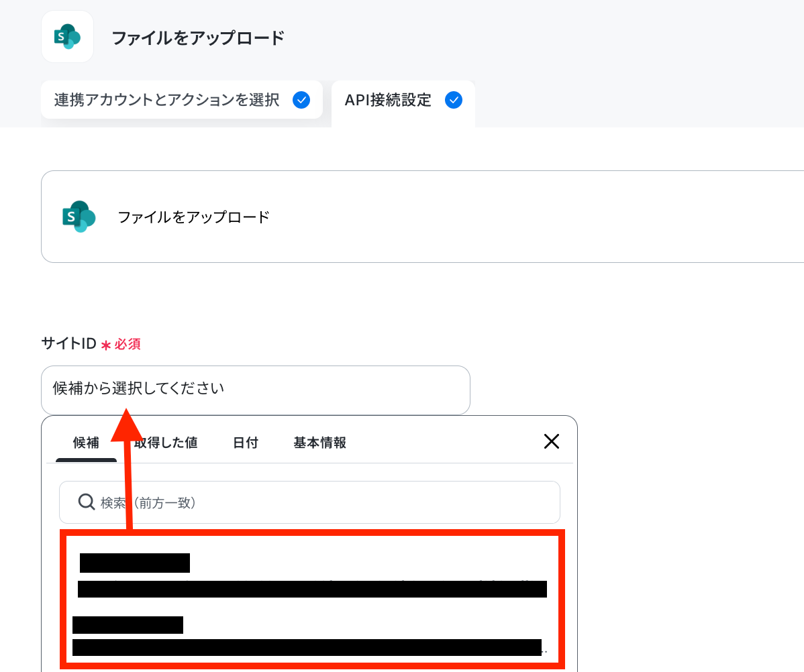
Task: Open the 日付 tab
Action: [246, 443]
